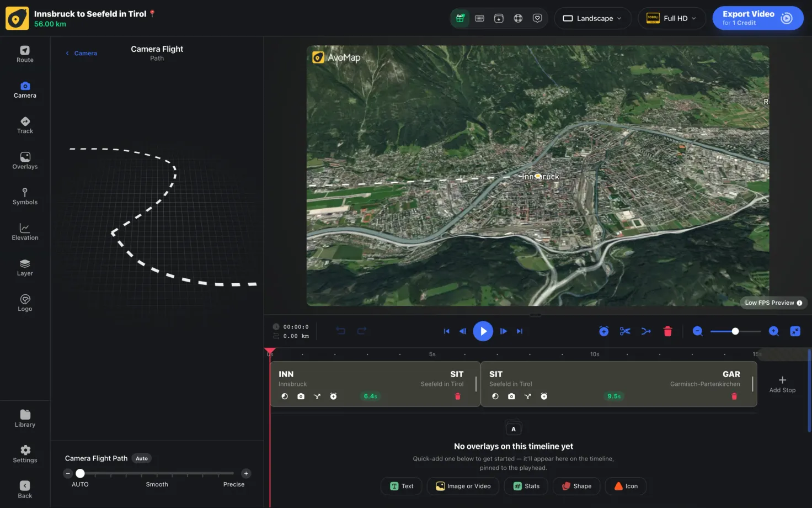The height and width of the screenshot is (508, 812).
Task: Click the download icon in top toolbar
Action: click(499, 18)
